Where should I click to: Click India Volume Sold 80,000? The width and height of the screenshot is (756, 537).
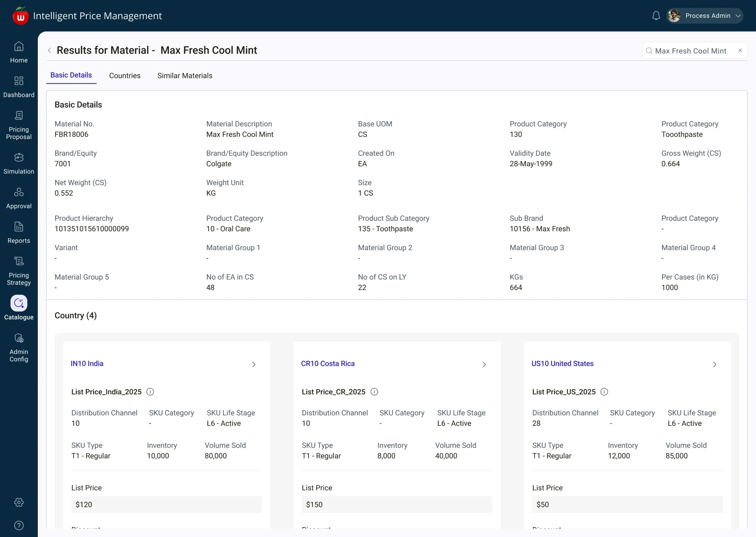coord(216,456)
